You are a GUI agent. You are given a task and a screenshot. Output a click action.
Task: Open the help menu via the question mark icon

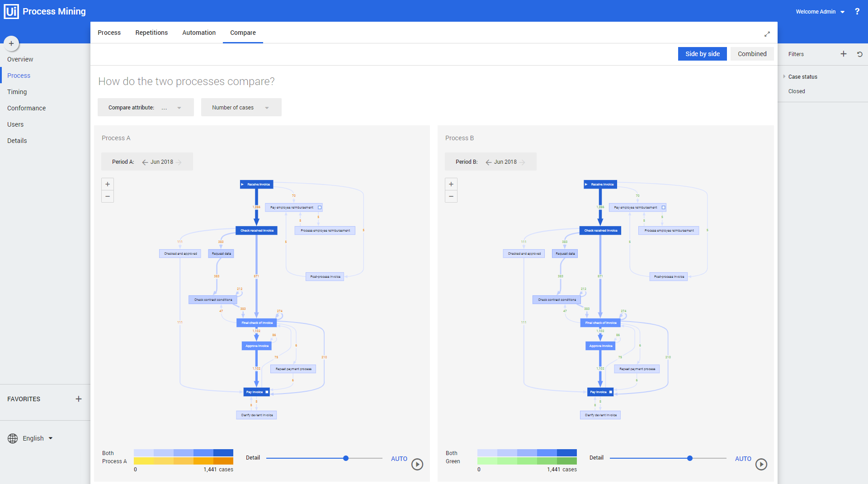857,11
